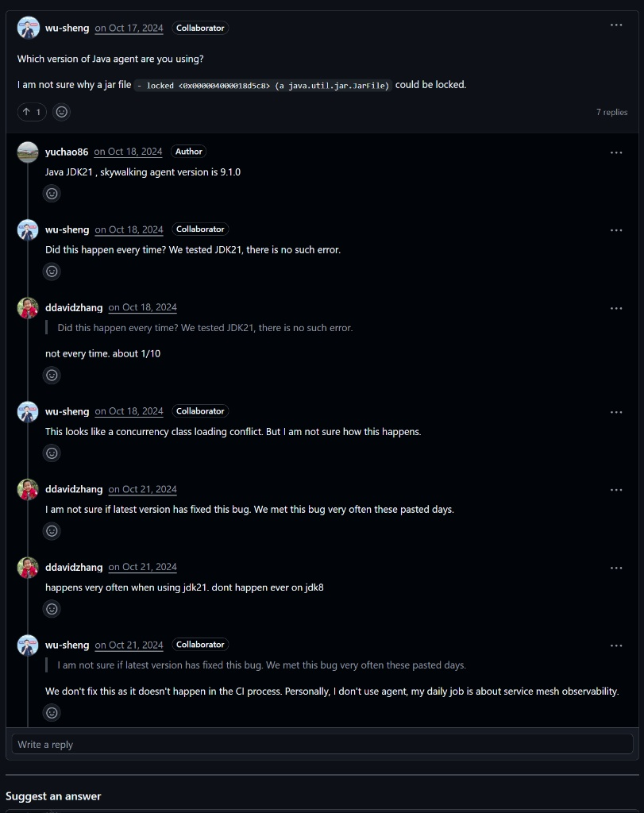Open options menu for the top comment
644x813 pixels.
tap(616, 25)
